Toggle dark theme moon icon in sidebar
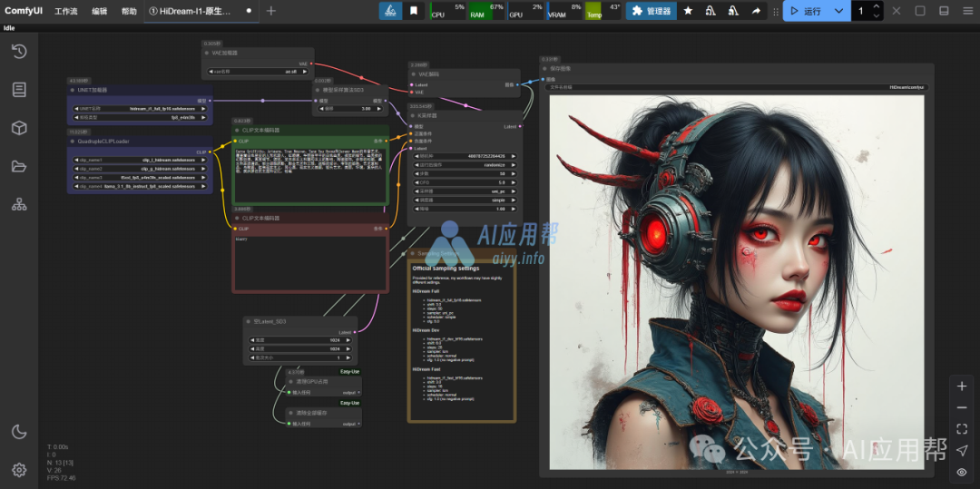980x489 pixels. tap(19, 431)
